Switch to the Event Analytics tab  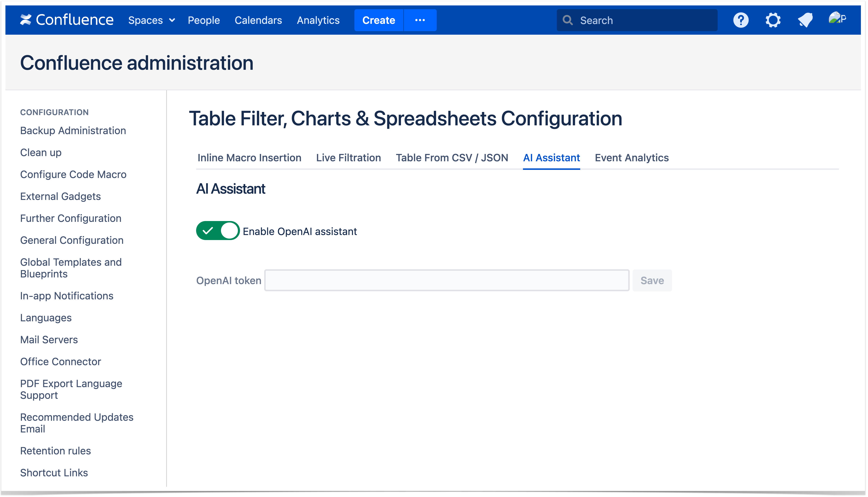(632, 158)
